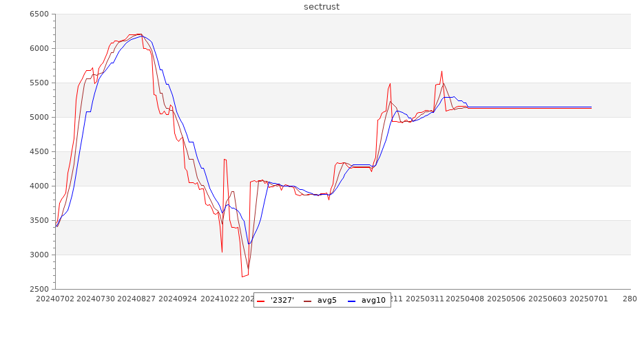644x344 pixels.
Task: Click the 20240924 date label
Action: [177, 299]
